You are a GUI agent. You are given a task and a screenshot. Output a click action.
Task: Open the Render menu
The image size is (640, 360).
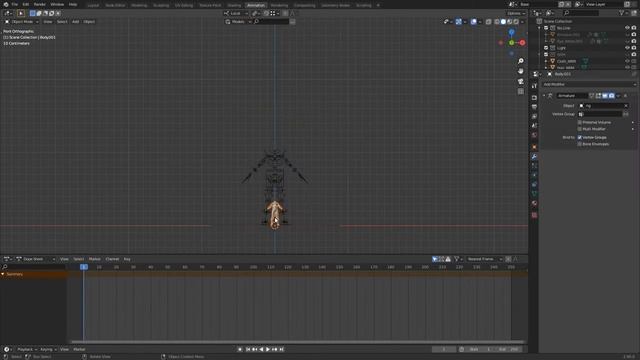(x=40, y=4)
